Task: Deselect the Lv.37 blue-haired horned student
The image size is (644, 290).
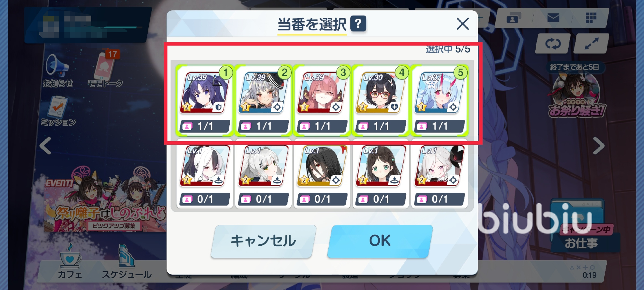Action: pos(440,100)
